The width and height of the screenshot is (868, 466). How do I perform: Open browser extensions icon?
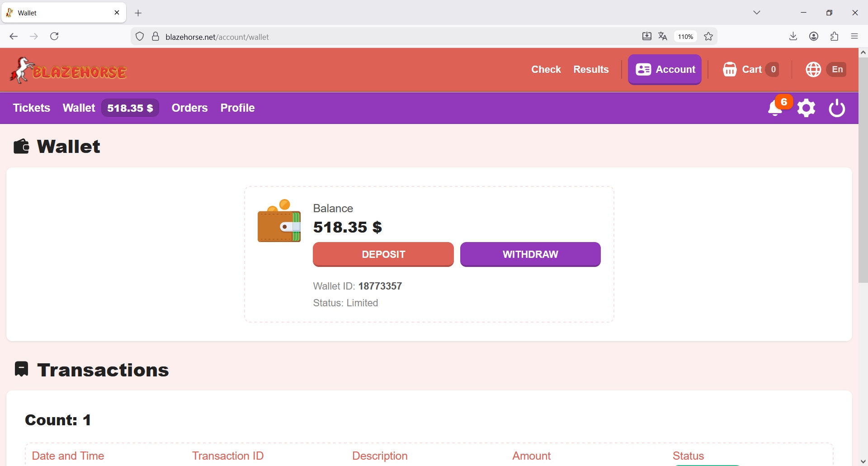point(835,37)
